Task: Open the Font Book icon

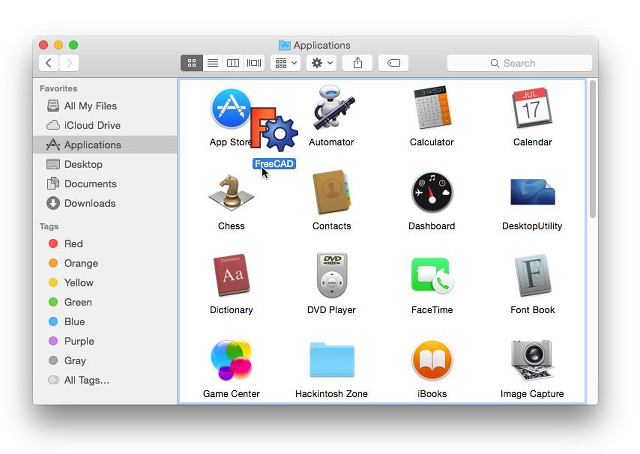Action: tap(532, 275)
